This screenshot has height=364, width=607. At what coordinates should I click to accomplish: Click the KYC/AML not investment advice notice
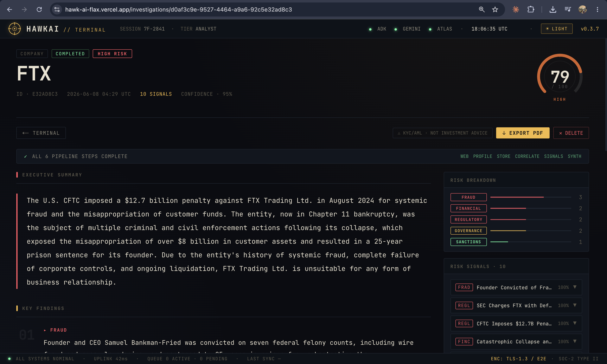click(442, 133)
